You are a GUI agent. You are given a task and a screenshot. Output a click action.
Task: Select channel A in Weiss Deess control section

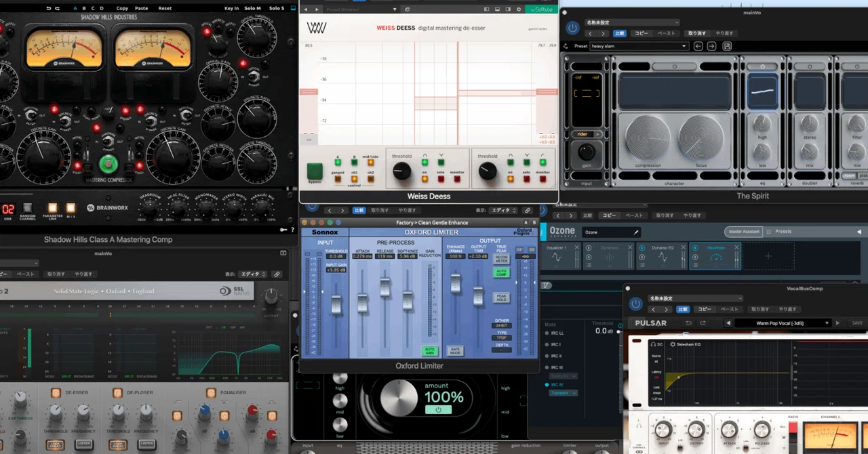pos(338,163)
